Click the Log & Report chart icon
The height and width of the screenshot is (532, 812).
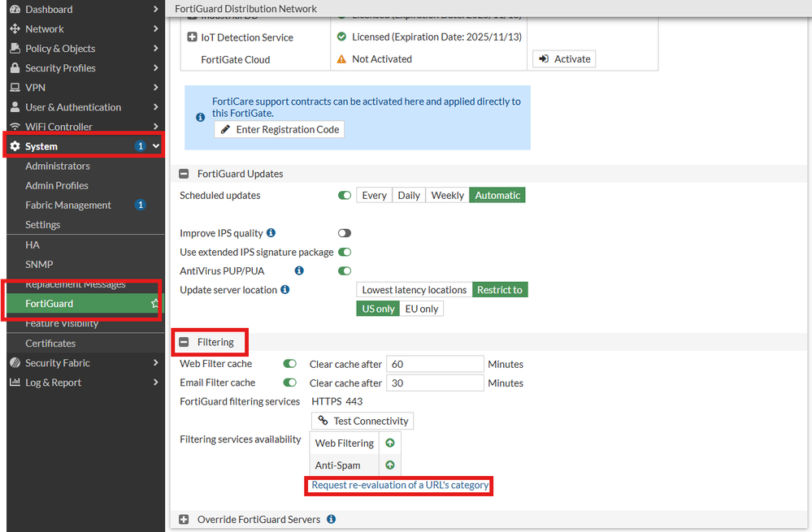click(x=15, y=383)
